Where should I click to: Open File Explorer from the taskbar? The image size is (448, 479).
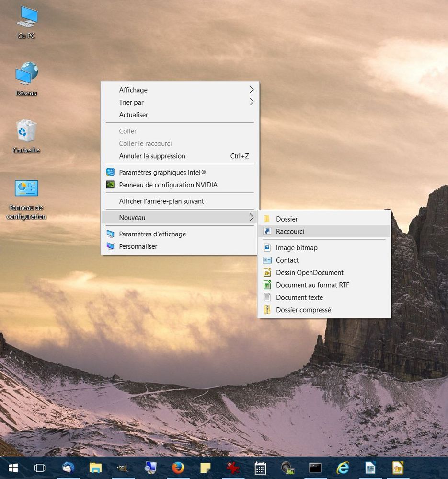tap(95, 468)
